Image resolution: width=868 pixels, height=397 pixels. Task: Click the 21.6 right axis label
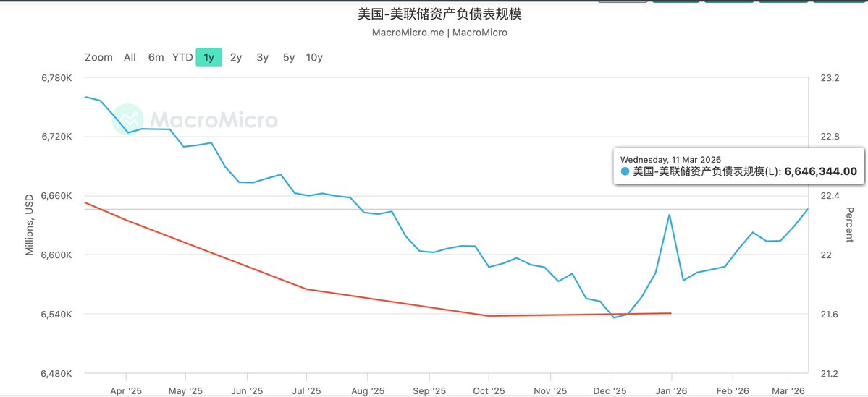[x=830, y=315]
